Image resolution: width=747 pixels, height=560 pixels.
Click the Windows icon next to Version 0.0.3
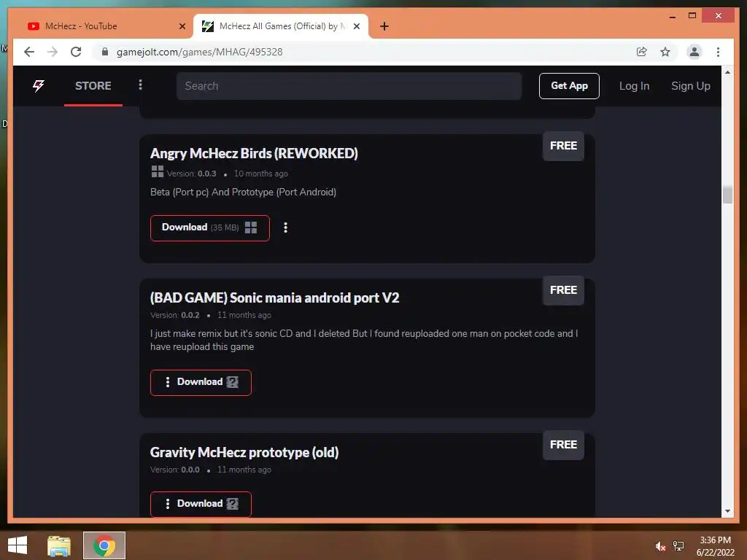158,171
